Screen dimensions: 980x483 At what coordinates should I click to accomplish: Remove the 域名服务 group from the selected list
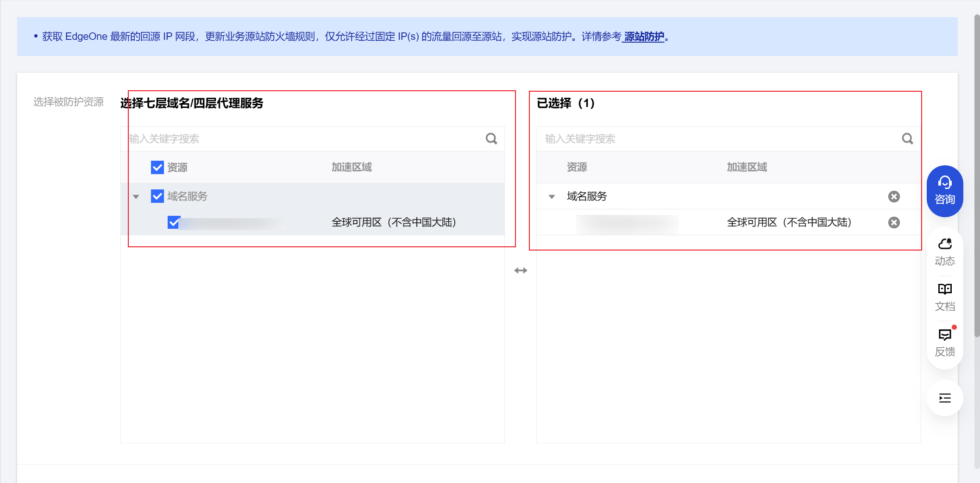[894, 196]
